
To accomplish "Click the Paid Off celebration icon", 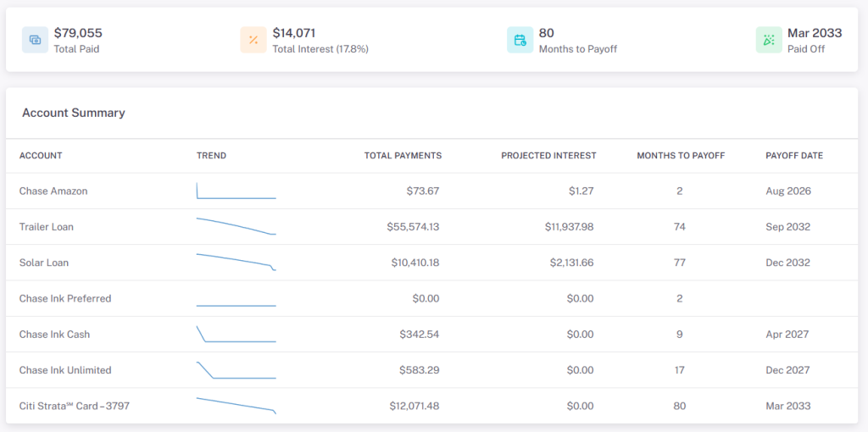I will coord(769,40).
